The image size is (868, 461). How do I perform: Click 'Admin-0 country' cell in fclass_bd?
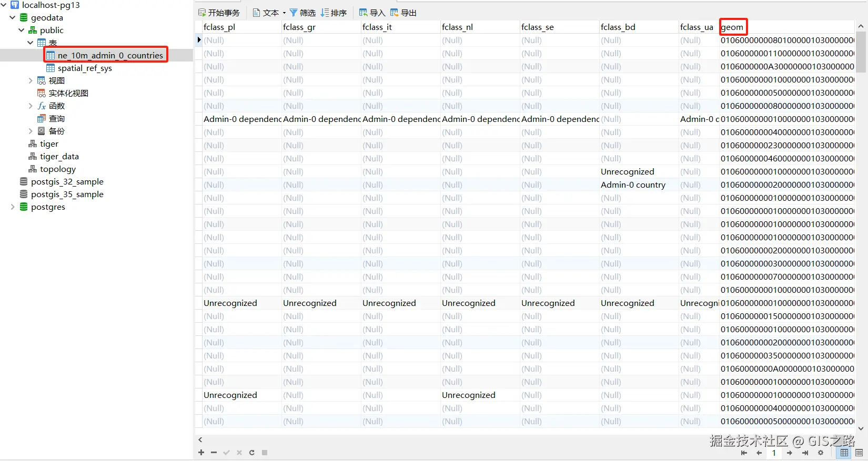tap(639, 185)
